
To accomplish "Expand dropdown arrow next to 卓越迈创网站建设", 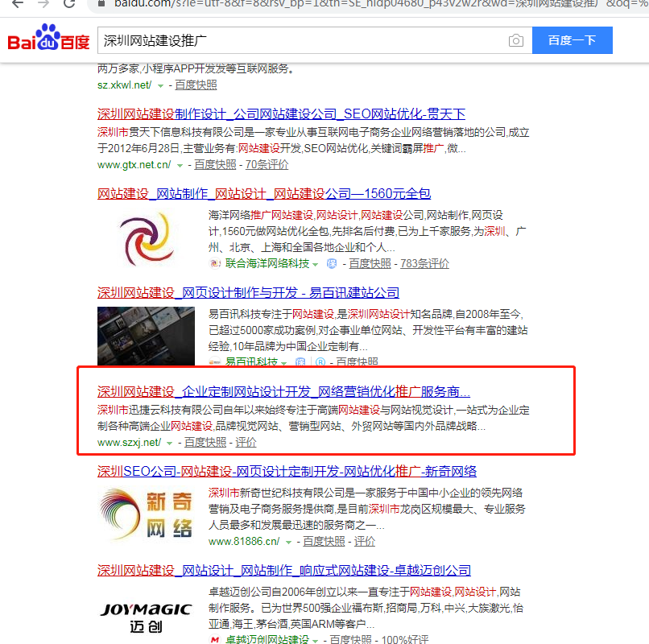I will (x=316, y=641).
